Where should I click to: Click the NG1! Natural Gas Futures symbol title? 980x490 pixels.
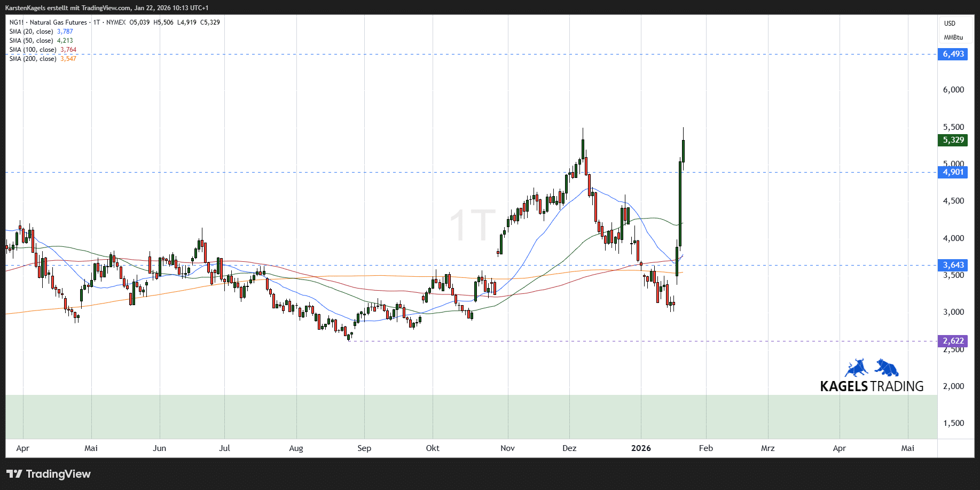tap(48, 22)
